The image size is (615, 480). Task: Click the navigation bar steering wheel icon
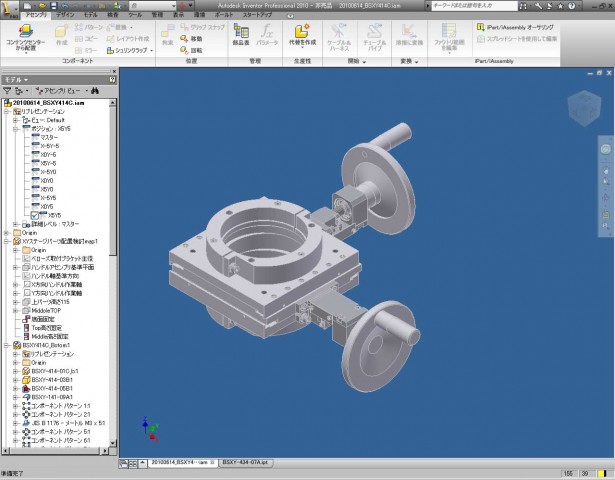[x=606, y=149]
